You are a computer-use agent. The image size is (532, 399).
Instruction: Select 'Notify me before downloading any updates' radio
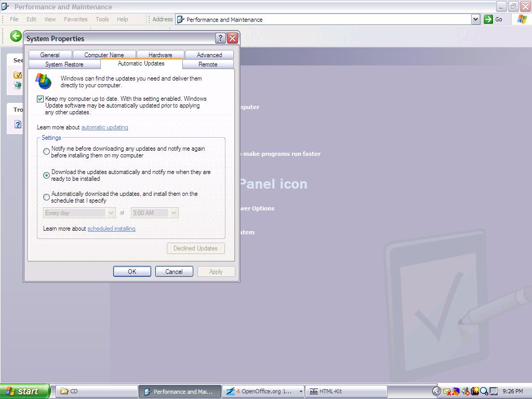click(46, 152)
